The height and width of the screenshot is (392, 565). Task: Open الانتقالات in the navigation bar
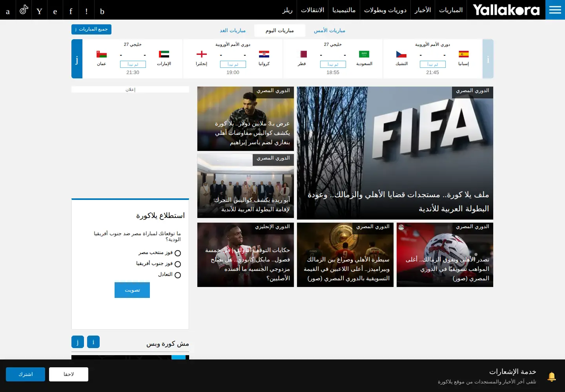tap(313, 10)
